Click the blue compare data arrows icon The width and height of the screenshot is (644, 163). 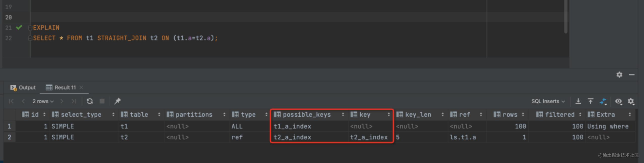(x=603, y=101)
